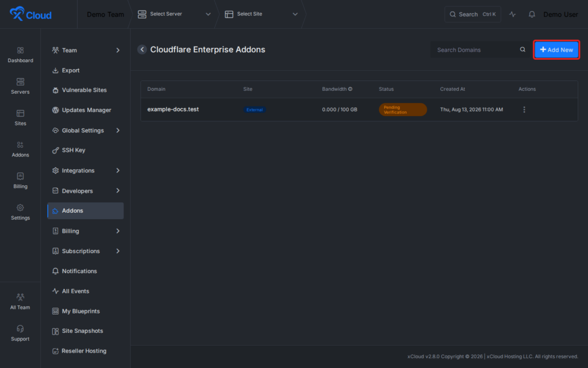
Task: Click the search magnifier in Search Domains
Action: tap(523, 49)
